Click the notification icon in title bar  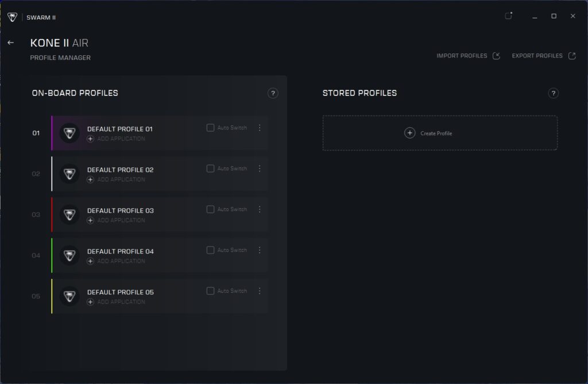click(508, 16)
